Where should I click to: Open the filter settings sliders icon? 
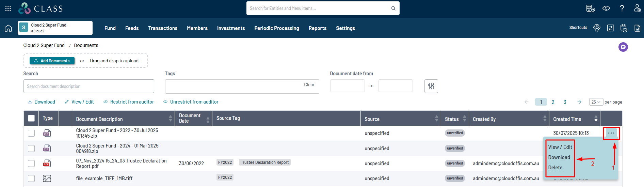pyautogui.click(x=431, y=86)
